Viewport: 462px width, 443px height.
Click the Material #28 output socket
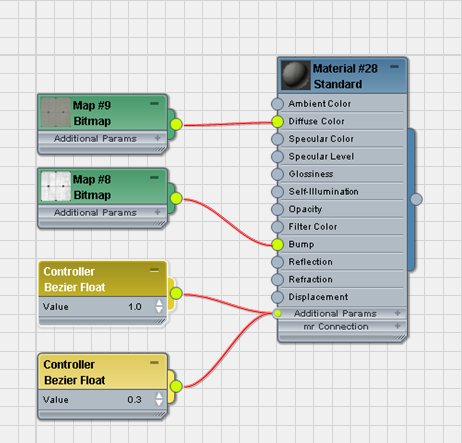tap(416, 199)
